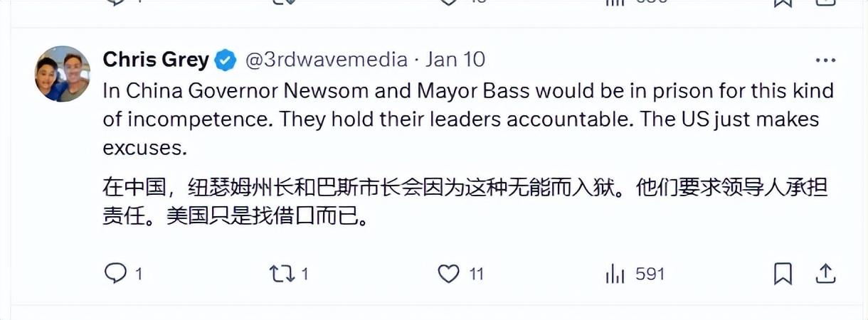This screenshot has height=320, width=868.
Task: Click the retweet count 1 beside the arrows
Action: (x=305, y=274)
